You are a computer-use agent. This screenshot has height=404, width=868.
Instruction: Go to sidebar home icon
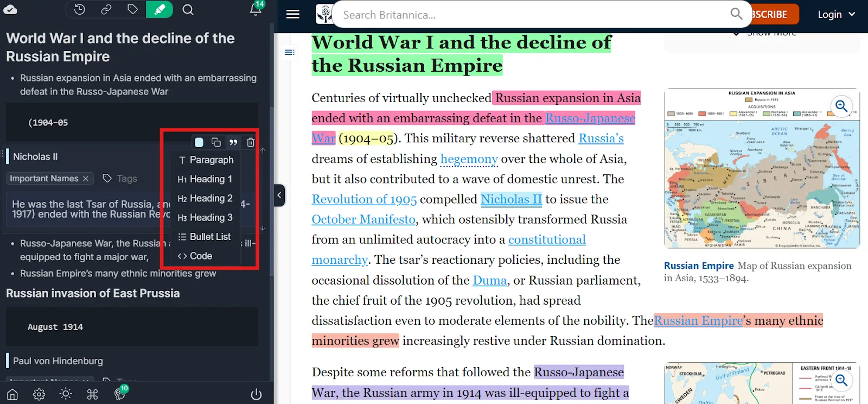[12, 394]
